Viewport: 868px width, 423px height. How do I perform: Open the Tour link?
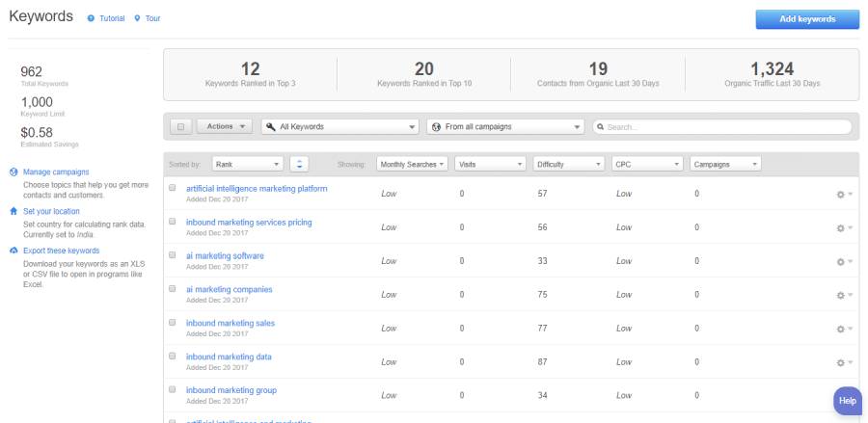click(x=152, y=18)
